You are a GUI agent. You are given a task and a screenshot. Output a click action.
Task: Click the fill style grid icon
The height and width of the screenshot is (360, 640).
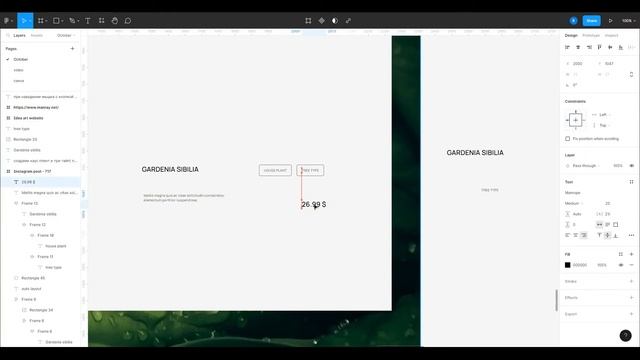(x=621, y=254)
